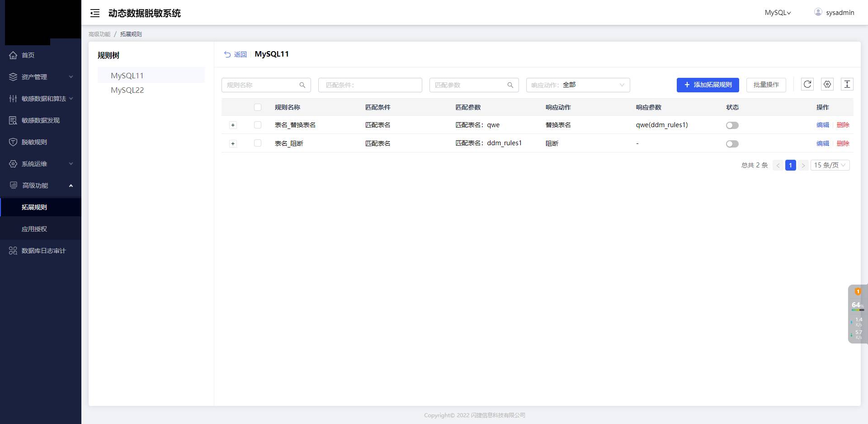Viewport: 868px width, 424px height.
Task: Delete the 表名_替换表名 rule
Action: [x=843, y=125]
